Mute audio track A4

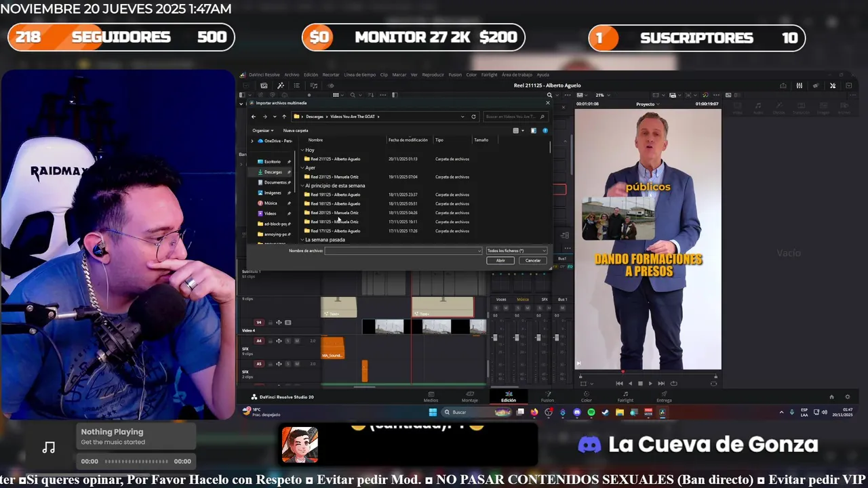coord(296,341)
